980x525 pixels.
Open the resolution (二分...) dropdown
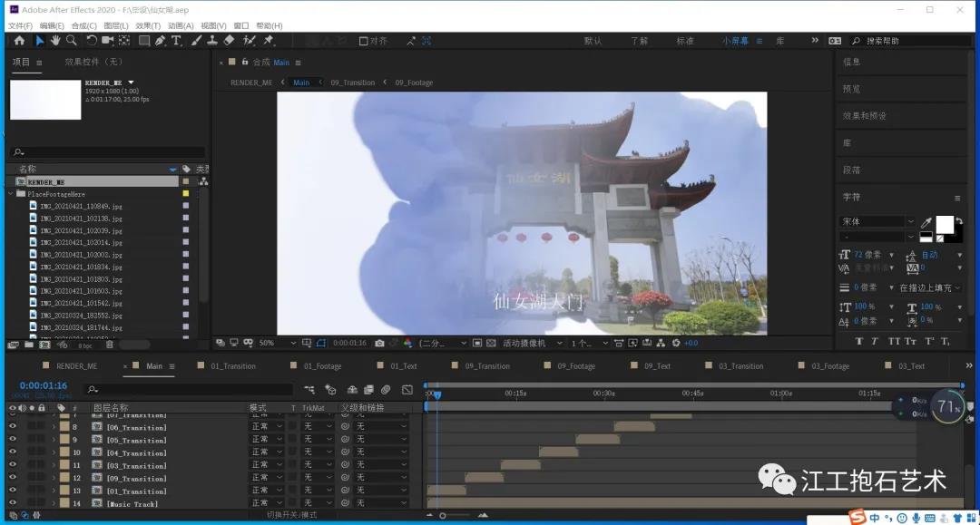(443, 343)
